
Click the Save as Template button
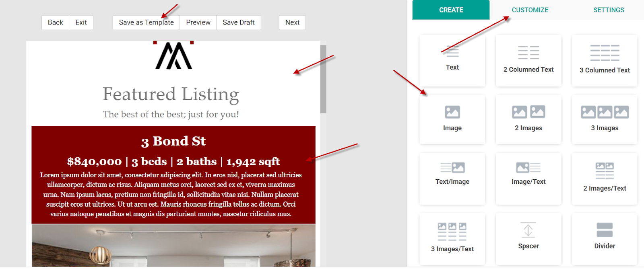click(146, 23)
